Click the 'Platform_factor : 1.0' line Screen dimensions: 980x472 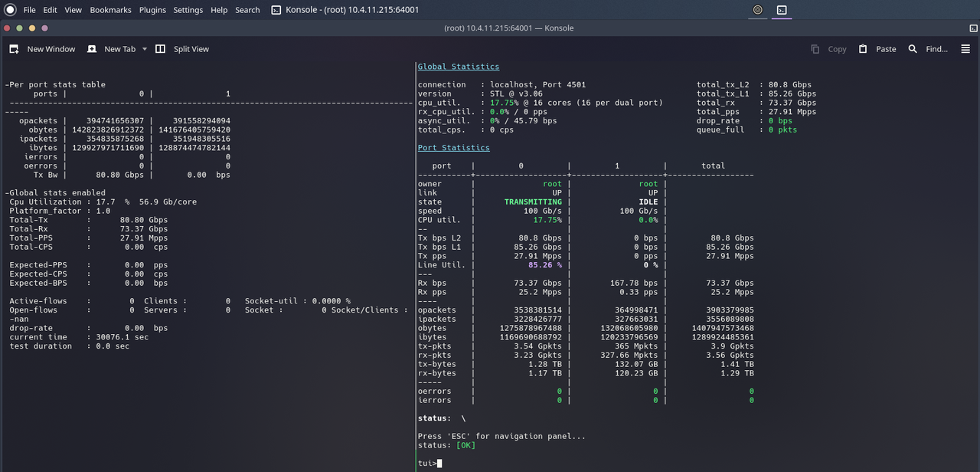(60, 211)
